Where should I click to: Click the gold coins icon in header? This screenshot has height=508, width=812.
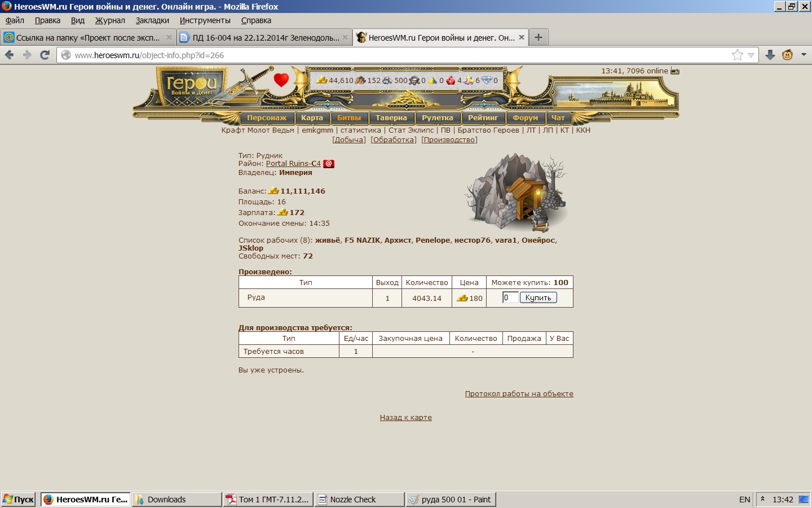(x=322, y=80)
